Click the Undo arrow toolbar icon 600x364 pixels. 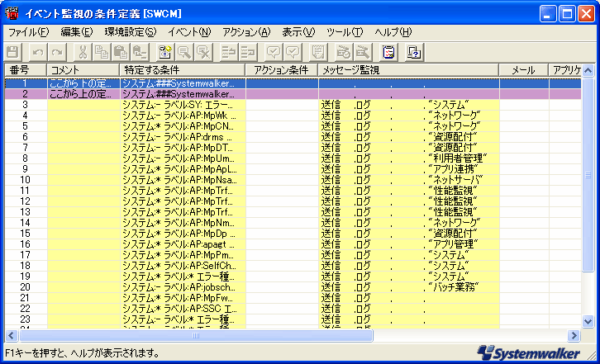click(38, 52)
